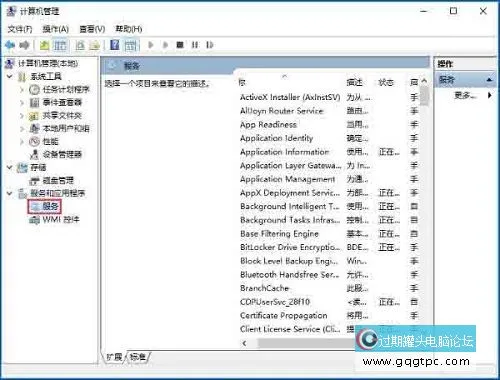Open the 查看(V) menu
Viewport: 500px width, 380px height.
pos(92,29)
